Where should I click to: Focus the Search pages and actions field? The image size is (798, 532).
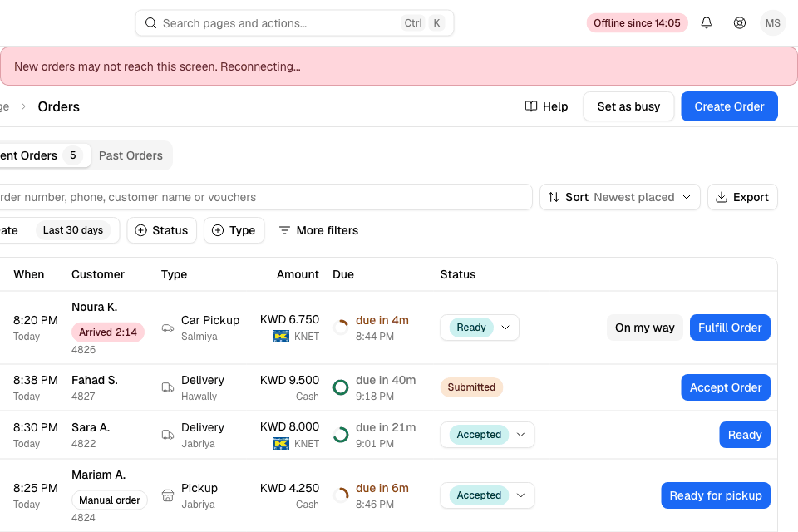point(294,23)
